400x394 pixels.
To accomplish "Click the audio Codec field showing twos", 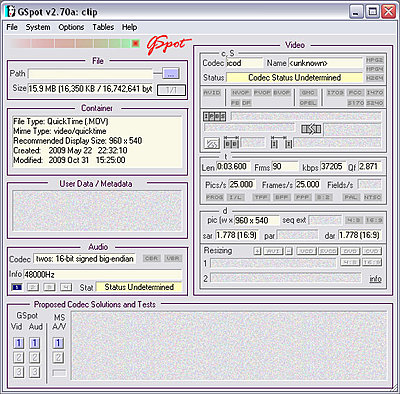I will pyautogui.click(x=85, y=259).
